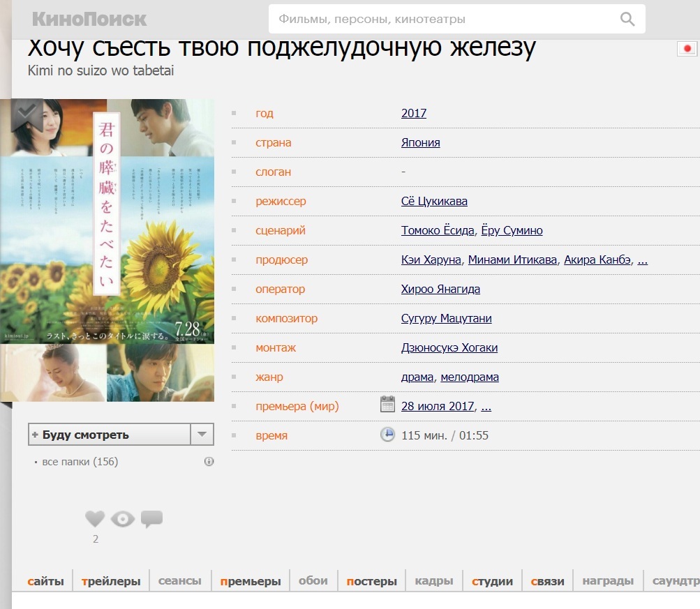Image resolution: width=700 pixels, height=609 pixels.
Task: Switch to the обои tab
Action: (x=313, y=581)
